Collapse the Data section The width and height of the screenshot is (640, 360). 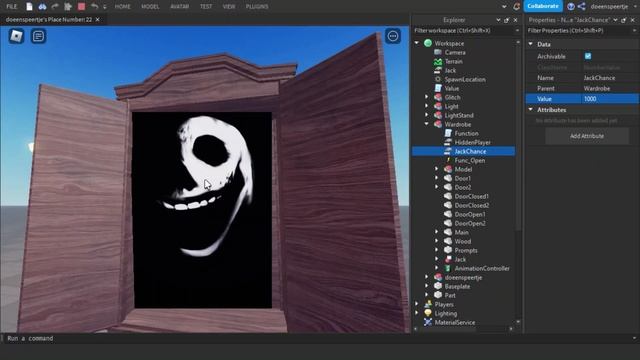[x=531, y=44]
